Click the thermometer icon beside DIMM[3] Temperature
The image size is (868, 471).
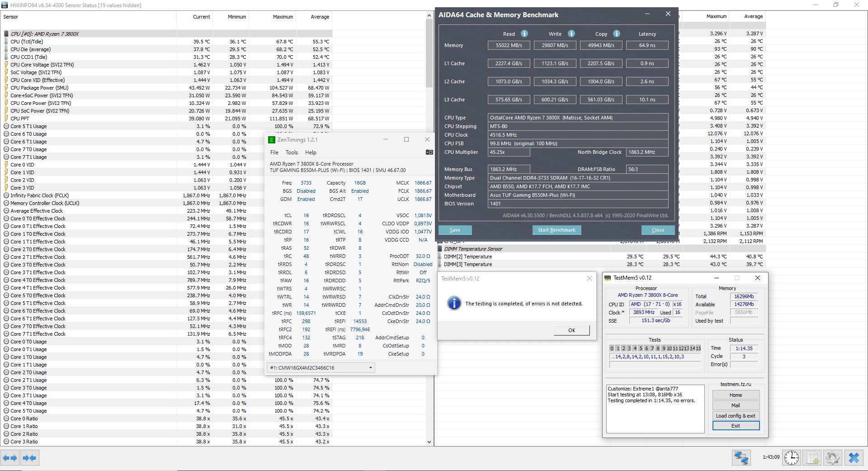point(440,264)
